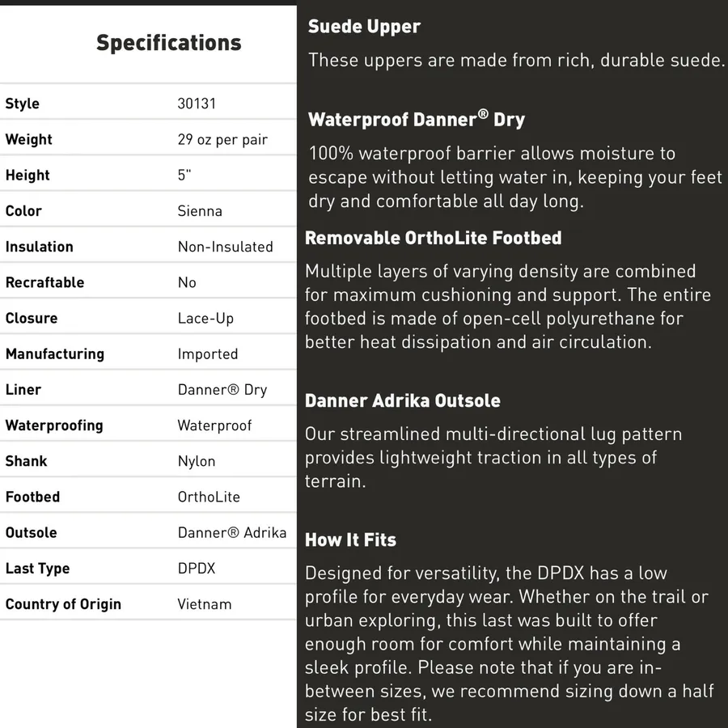
Task: Click the Insulation row label
Action: [40, 247]
